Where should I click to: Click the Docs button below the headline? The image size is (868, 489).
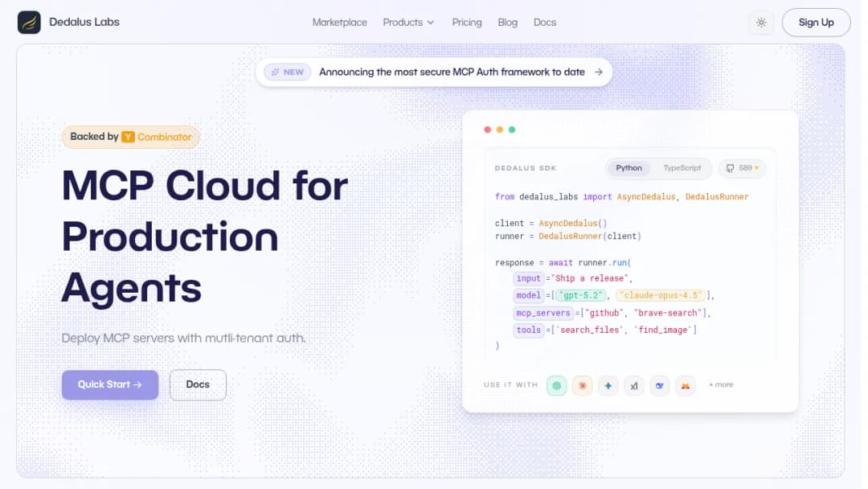click(x=198, y=385)
